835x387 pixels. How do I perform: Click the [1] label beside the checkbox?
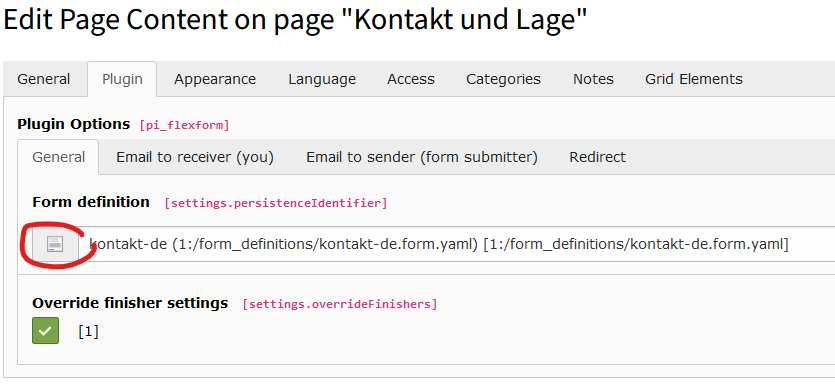point(88,332)
